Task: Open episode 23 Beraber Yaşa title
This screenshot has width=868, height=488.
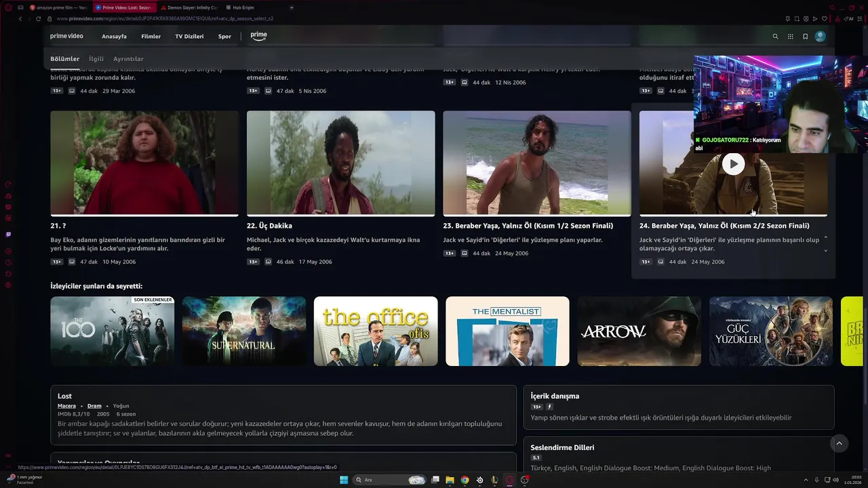Action: 528,226
